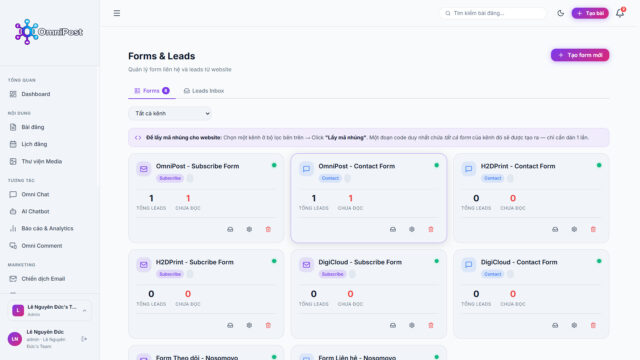Image resolution: width=640 pixels, height=360 pixels.
Task: Focus the Tìm kiếm bài đăng search field
Action: pos(493,13)
